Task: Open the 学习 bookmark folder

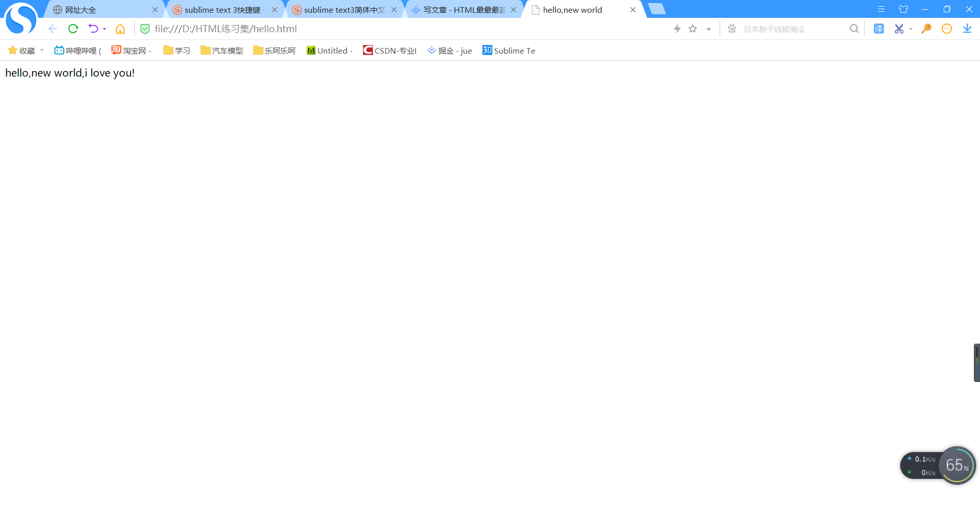Action: [177, 51]
